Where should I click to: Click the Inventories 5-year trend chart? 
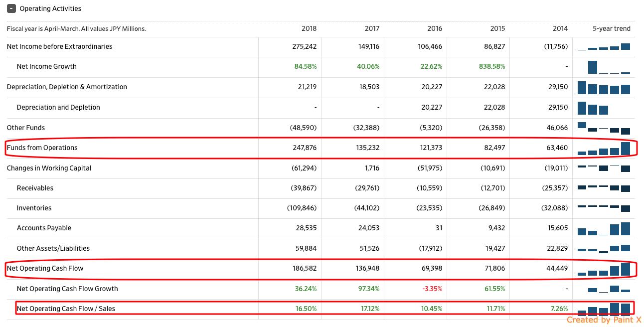tap(604, 207)
